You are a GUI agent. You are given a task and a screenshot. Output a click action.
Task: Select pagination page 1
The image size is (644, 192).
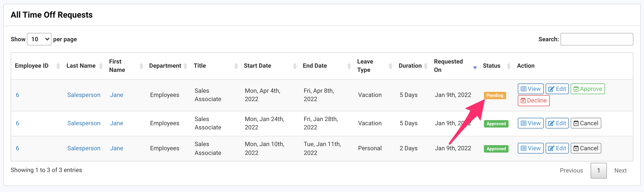[599, 170]
